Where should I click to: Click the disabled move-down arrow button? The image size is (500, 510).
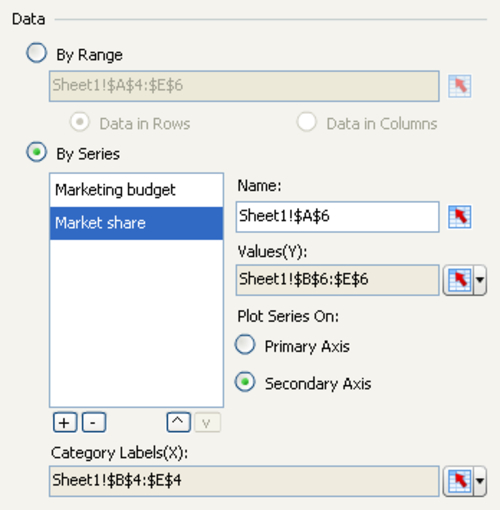(x=207, y=422)
